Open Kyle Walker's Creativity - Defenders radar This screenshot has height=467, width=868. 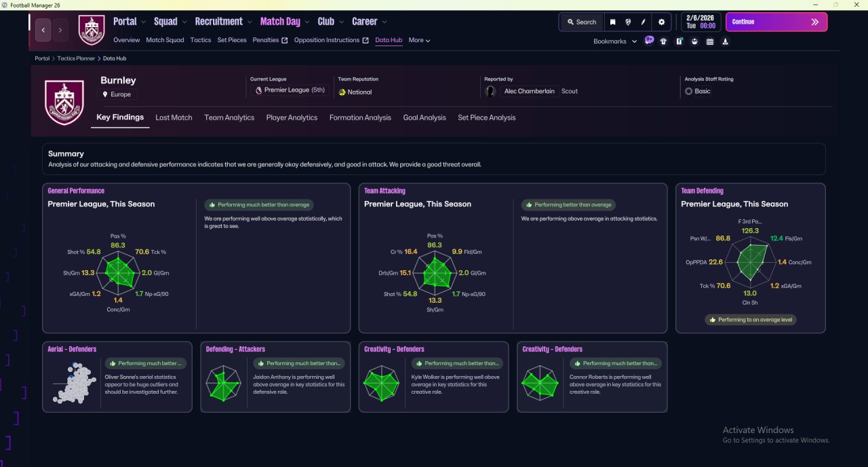(382, 384)
